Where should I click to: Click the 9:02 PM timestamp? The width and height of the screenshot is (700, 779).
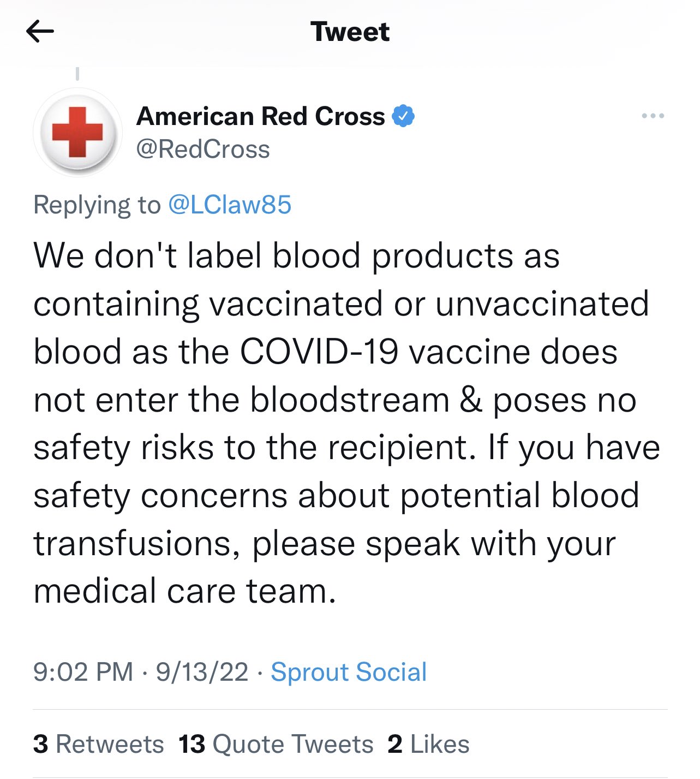(83, 671)
